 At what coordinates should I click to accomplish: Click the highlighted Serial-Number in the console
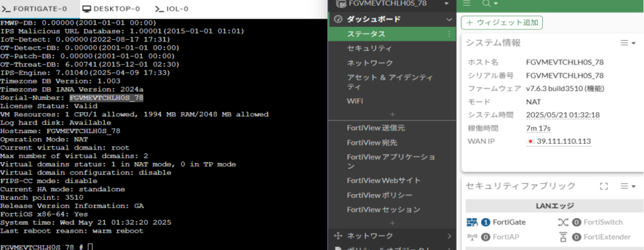pyautogui.click(x=106, y=98)
